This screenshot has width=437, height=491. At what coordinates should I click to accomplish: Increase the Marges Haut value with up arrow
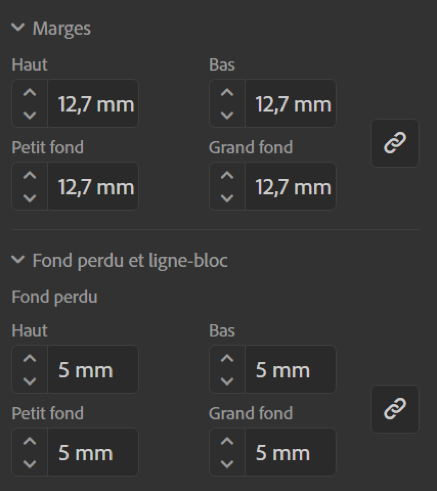coord(30,93)
